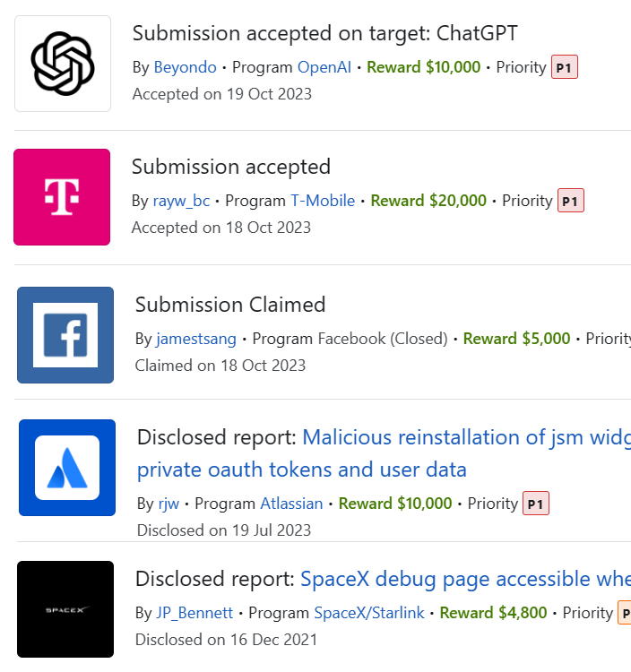Open researcher profile Beyondo
Screen dimensions: 631x672
pos(186,67)
